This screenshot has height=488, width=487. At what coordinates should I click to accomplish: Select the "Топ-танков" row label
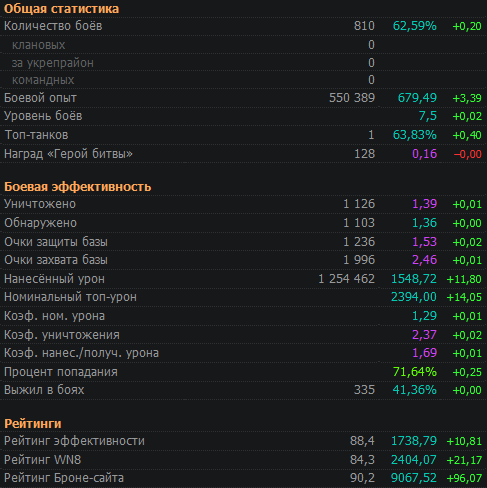[36, 135]
